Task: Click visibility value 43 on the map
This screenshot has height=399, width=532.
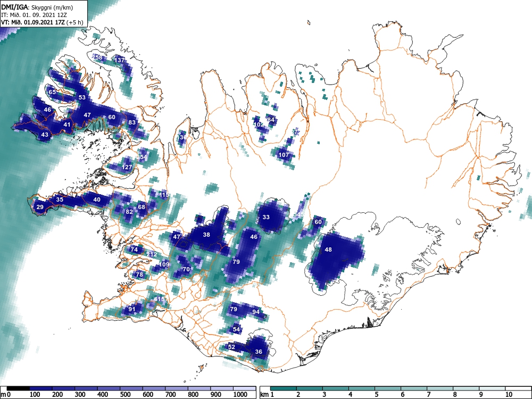Action: click(45, 135)
